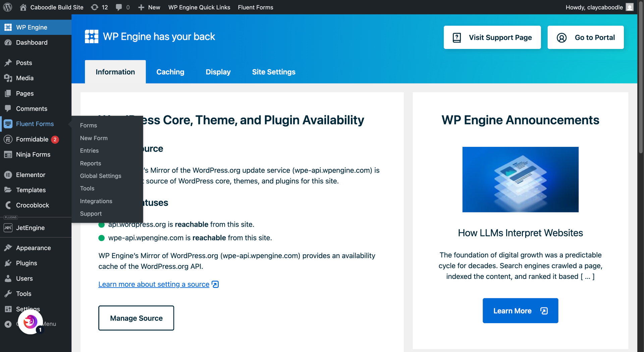
Task: Click the How LLMs Interpret Websites heading
Action: point(520,233)
